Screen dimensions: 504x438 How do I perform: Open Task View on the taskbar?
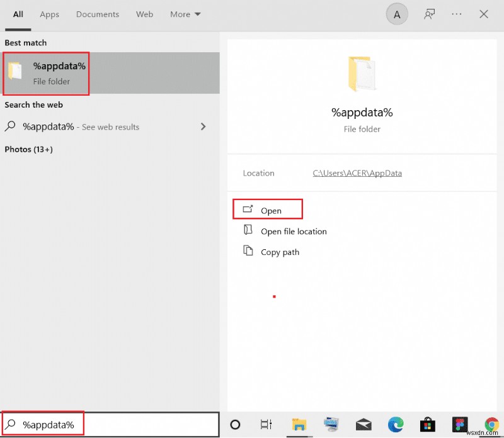[x=266, y=425]
